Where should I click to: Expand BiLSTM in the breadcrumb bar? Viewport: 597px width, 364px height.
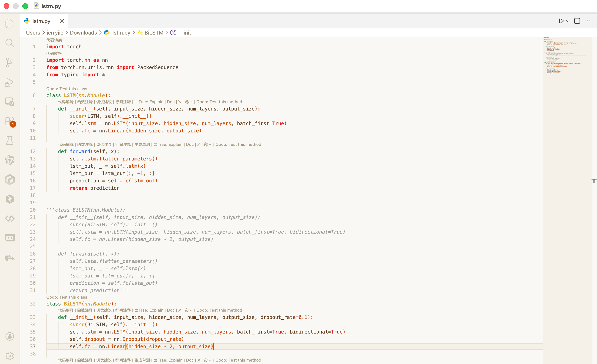[153, 32]
